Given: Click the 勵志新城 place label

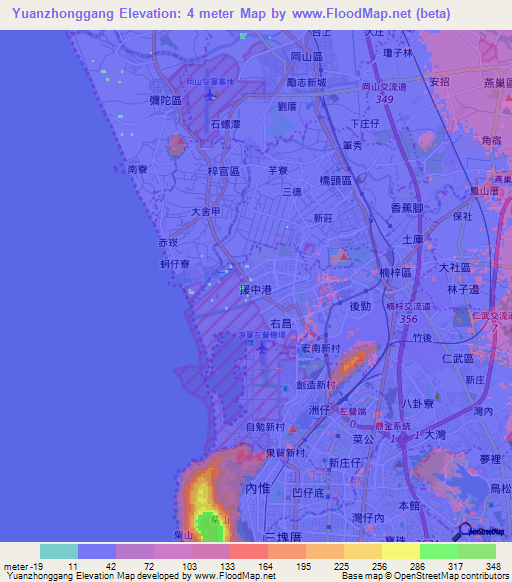Looking at the screenshot, I should (306, 82).
